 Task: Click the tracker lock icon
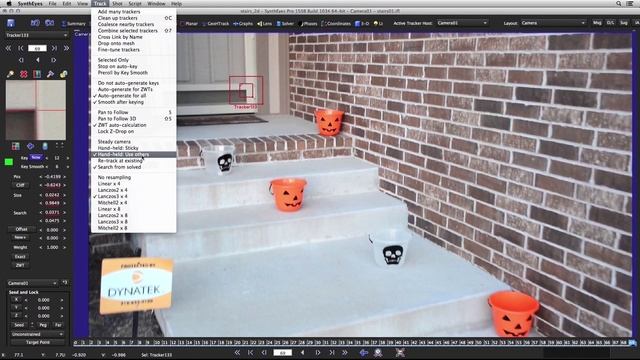click(63, 74)
